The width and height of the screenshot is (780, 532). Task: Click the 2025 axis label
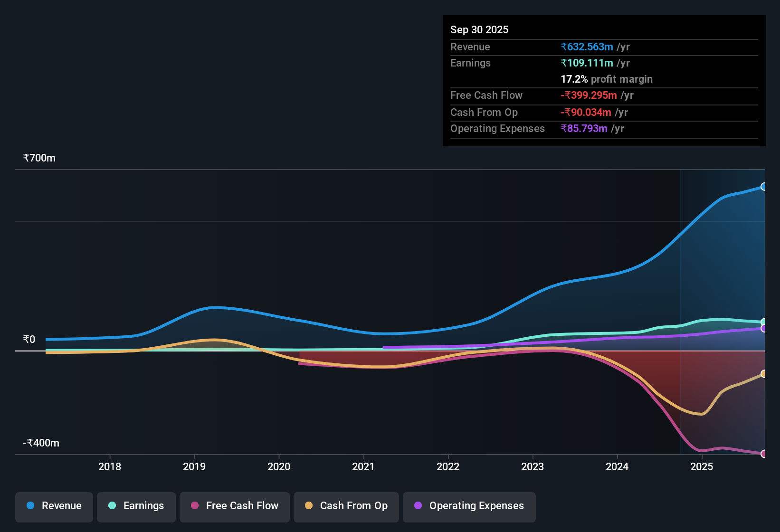point(702,467)
